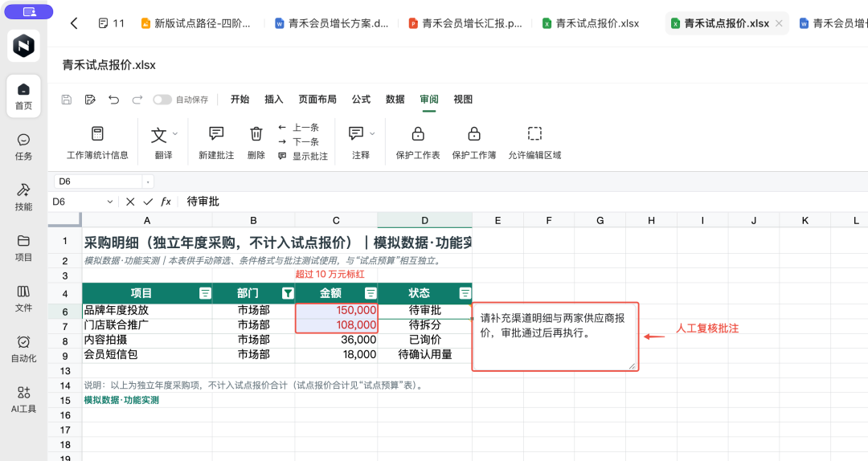Select the cell containing 150,000
The height and width of the screenshot is (461, 868).
tap(337, 311)
